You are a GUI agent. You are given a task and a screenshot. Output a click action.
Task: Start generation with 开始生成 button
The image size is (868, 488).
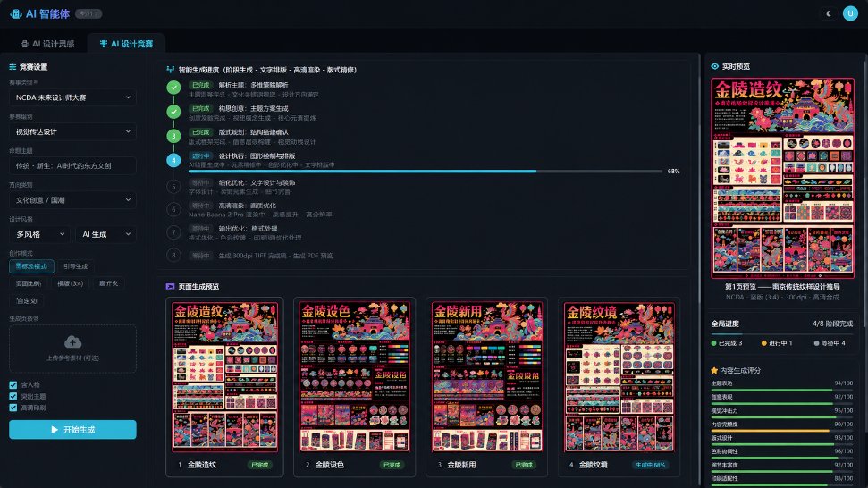point(72,429)
